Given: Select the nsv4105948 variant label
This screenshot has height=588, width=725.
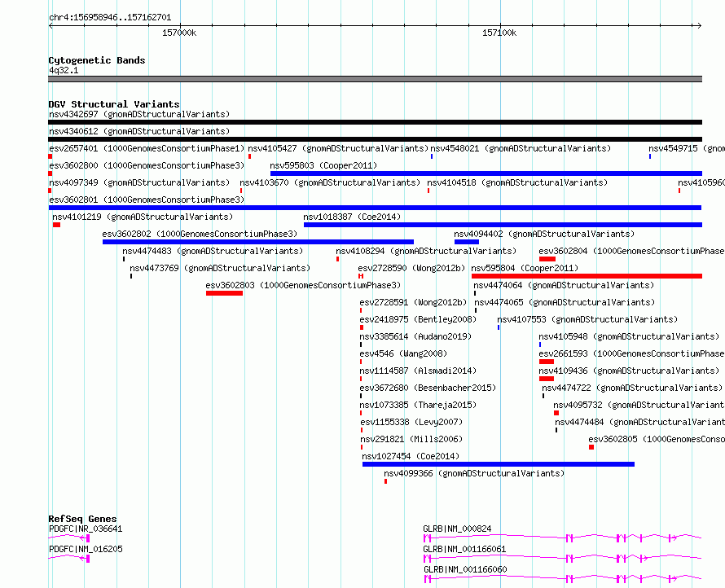Looking at the screenshot, I should (629, 336).
